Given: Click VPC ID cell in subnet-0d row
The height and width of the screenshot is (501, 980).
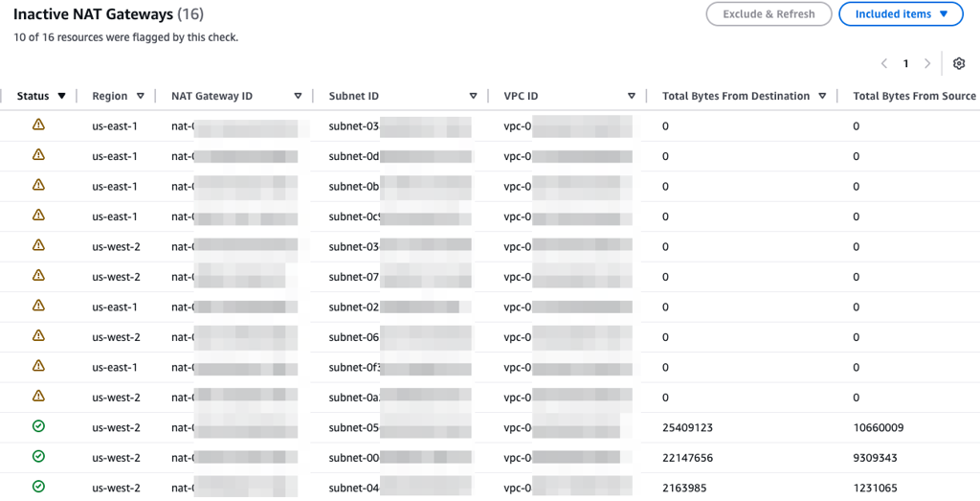Looking at the screenshot, I should pyautogui.click(x=568, y=156).
